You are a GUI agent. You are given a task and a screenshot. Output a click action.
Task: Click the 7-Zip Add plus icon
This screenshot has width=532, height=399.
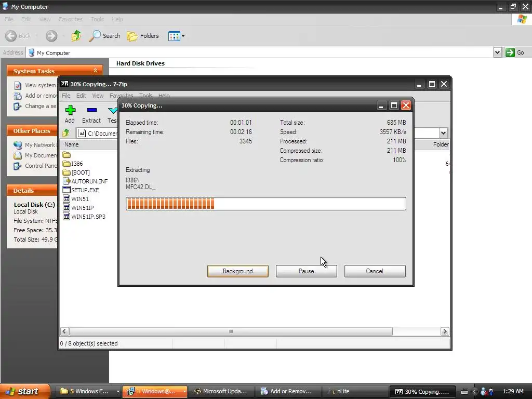70,110
